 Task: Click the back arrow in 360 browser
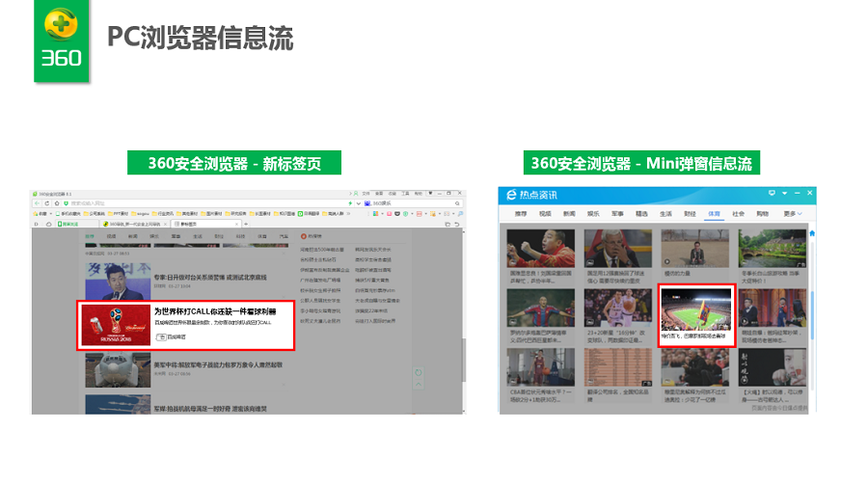pos(37,203)
